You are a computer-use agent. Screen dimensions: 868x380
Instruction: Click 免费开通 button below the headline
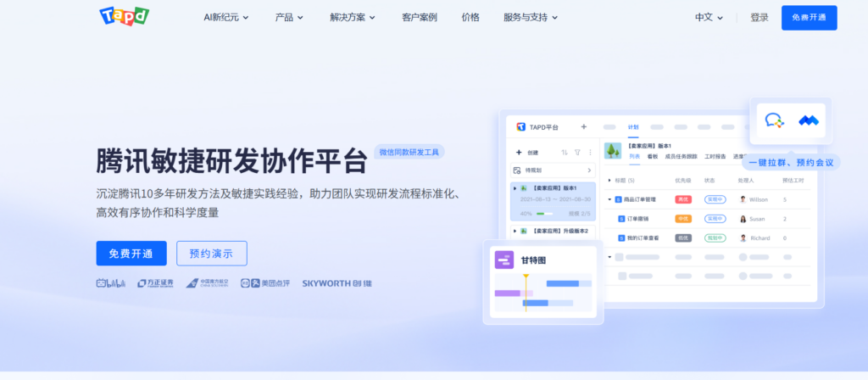pyautogui.click(x=131, y=254)
